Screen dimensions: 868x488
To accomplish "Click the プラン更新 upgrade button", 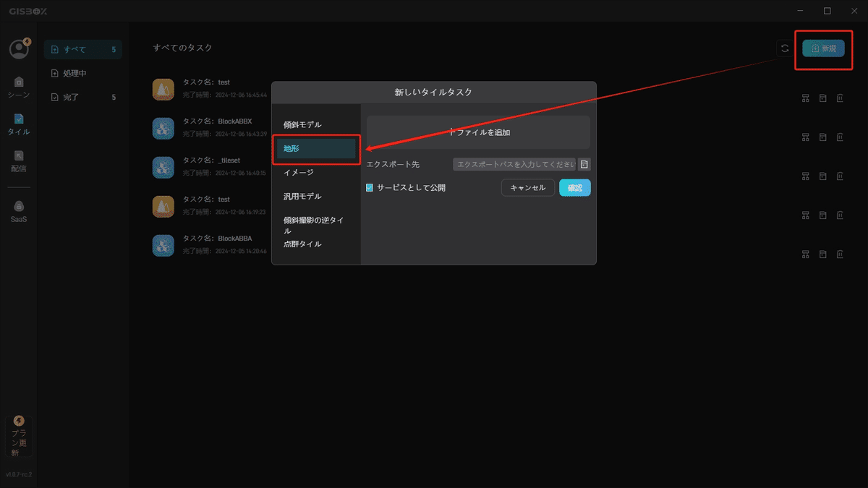I will click(x=19, y=436).
